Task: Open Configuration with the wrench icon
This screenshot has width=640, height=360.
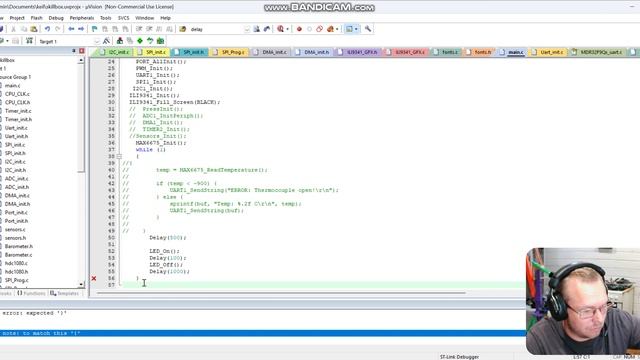Action: (368, 29)
